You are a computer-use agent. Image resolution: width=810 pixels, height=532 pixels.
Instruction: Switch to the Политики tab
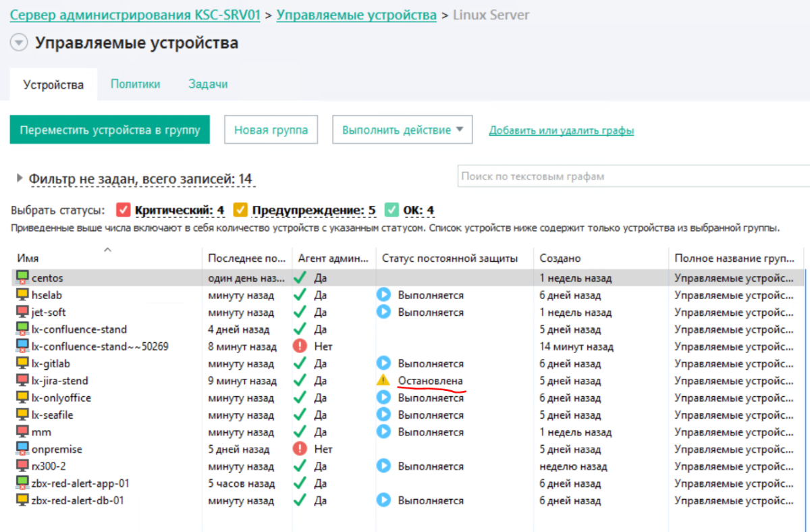[135, 84]
